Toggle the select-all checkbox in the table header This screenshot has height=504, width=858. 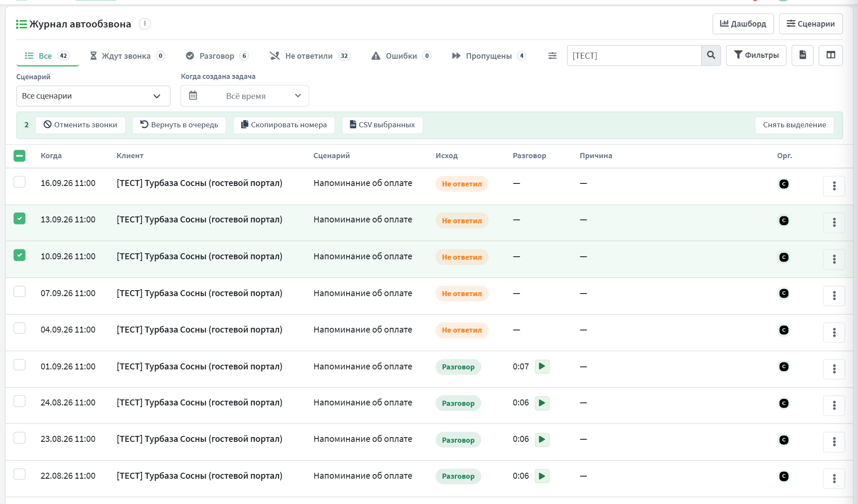(19, 156)
